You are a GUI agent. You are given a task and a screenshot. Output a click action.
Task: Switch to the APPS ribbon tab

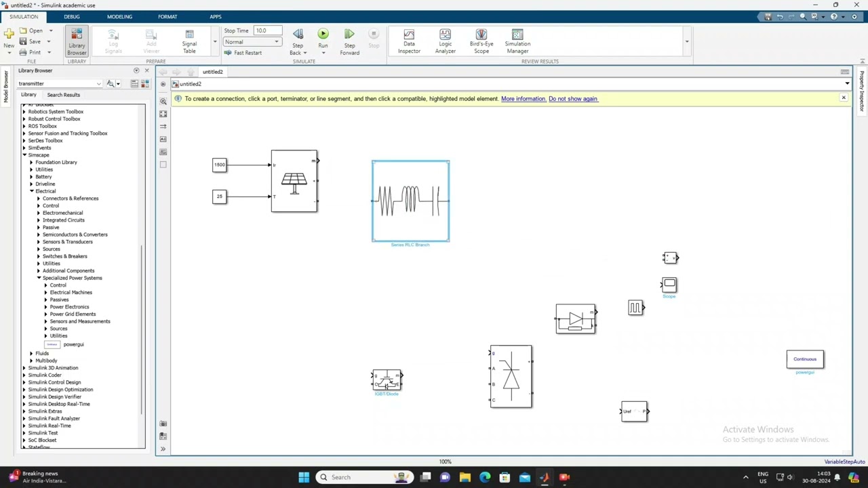click(215, 16)
